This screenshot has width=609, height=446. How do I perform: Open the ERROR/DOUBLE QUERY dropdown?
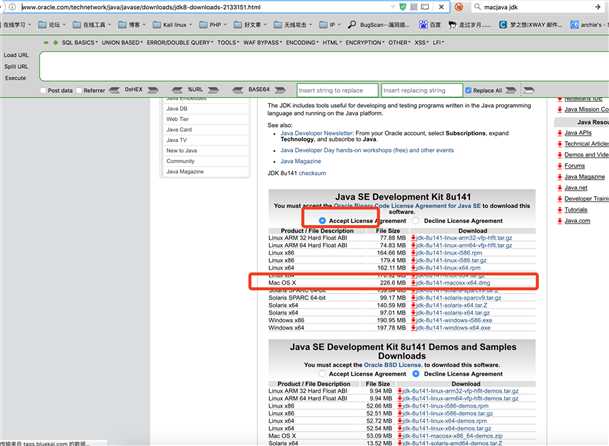coord(180,42)
